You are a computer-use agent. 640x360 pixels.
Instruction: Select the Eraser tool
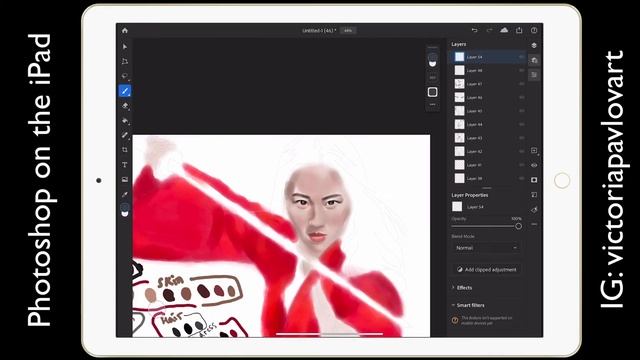click(125, 106)
